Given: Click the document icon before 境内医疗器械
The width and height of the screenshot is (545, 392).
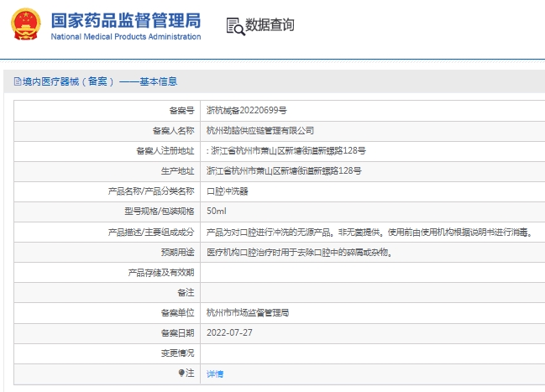Looking at the screenshot, I should (18, 81).
